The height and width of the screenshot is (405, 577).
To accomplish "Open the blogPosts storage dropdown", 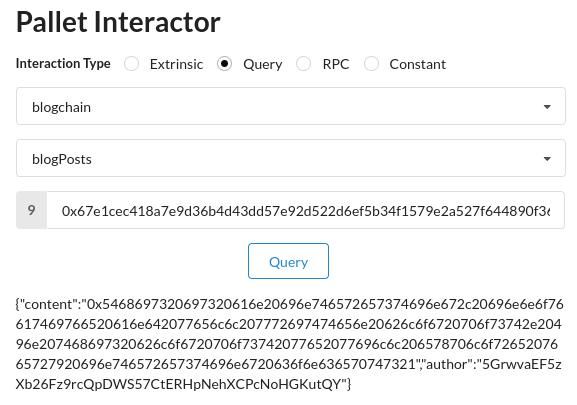I will [291, 158].
